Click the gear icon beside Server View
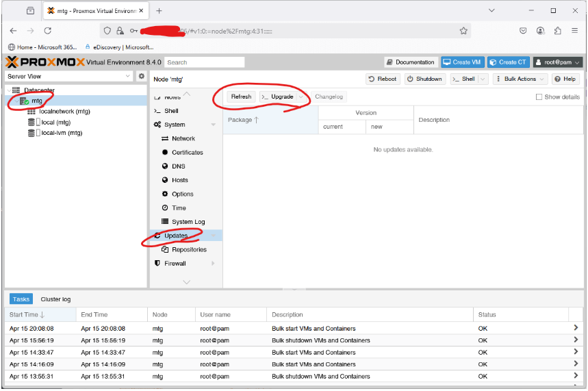Image resolution: width=588 pixels, height=391 pixels. click(142, 77)
